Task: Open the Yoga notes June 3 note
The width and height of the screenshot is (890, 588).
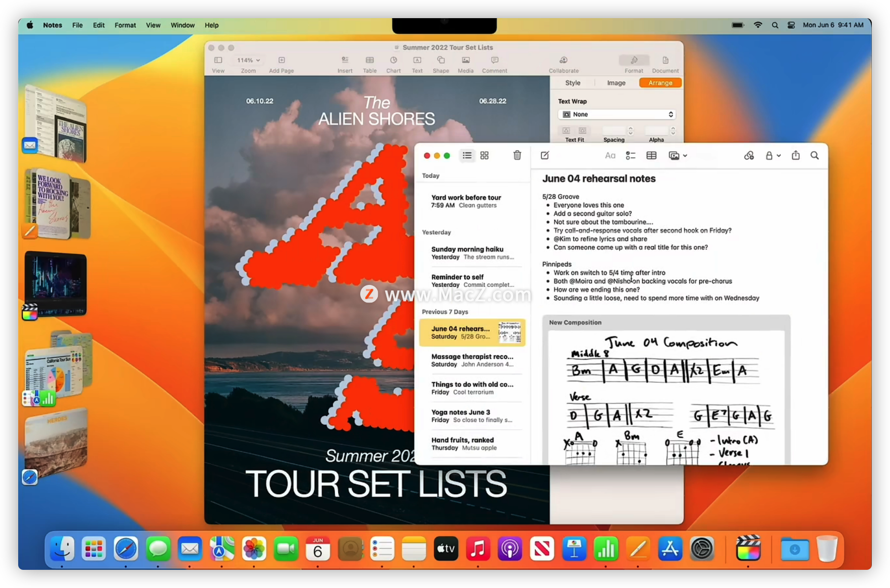Action: 472,416
